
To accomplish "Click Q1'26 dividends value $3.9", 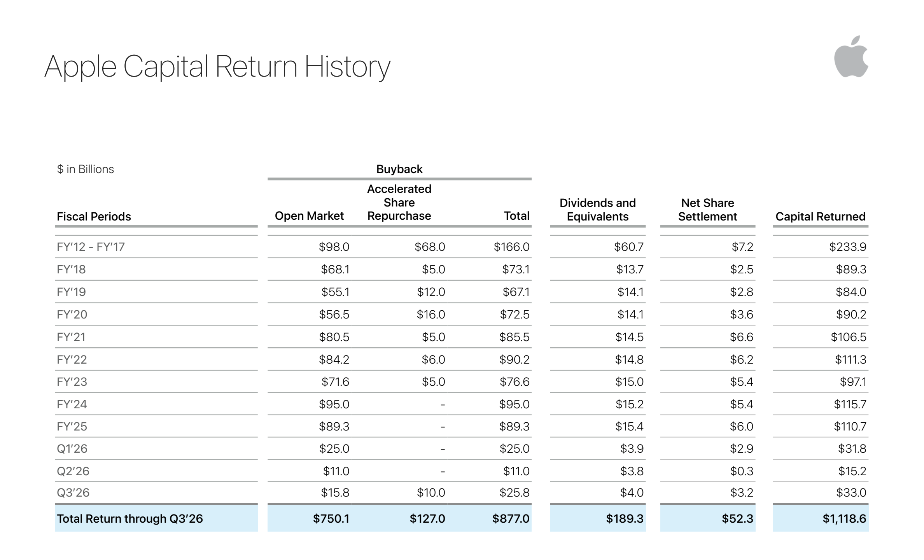I will tap(632, 449).
